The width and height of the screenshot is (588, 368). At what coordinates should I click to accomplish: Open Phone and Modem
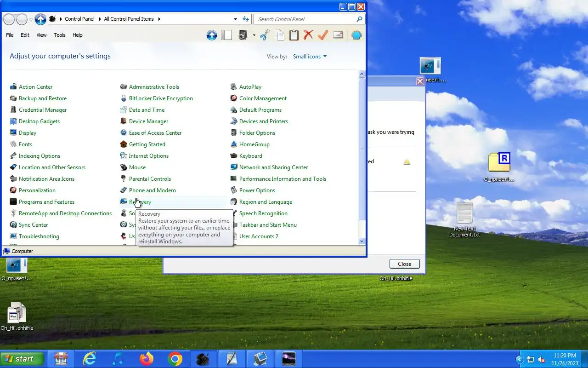pos(152,190)
